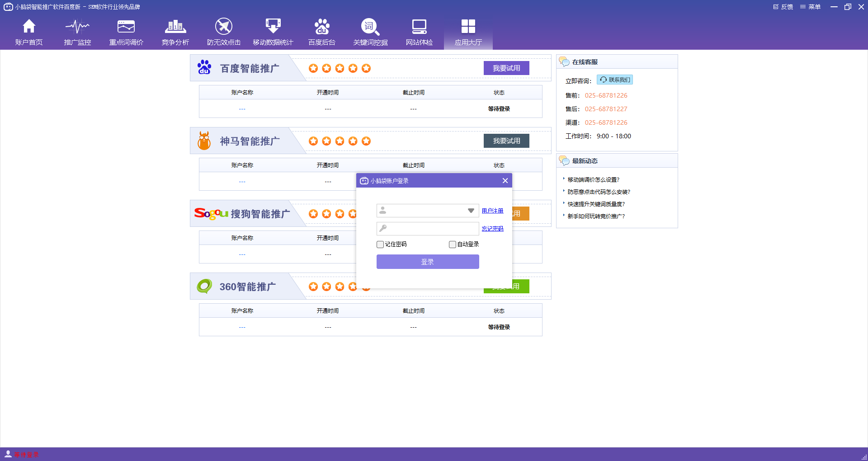Enable the 记住密码 checkbox
868x461 pixels.
[x=380, y=244]
